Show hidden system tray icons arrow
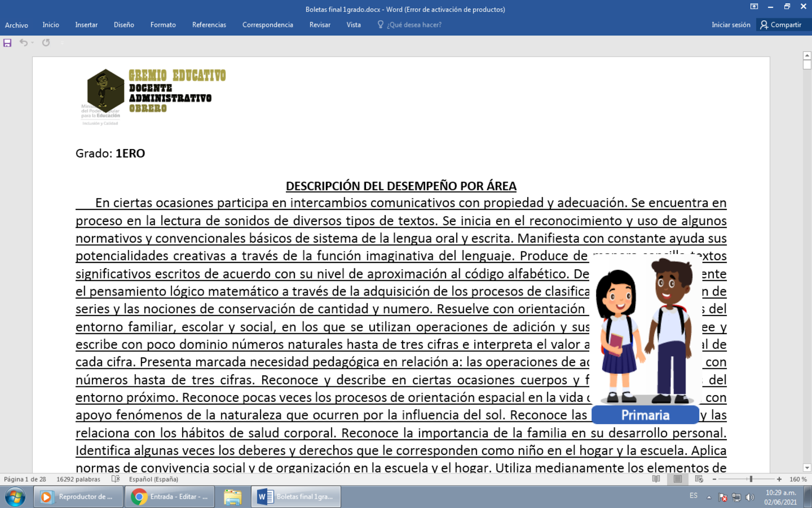The height and width of the screenshot is (508, 812). click(709, 497)
